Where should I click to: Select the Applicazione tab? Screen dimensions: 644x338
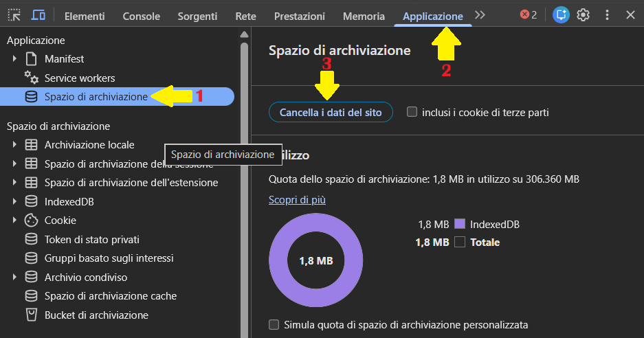433,16
